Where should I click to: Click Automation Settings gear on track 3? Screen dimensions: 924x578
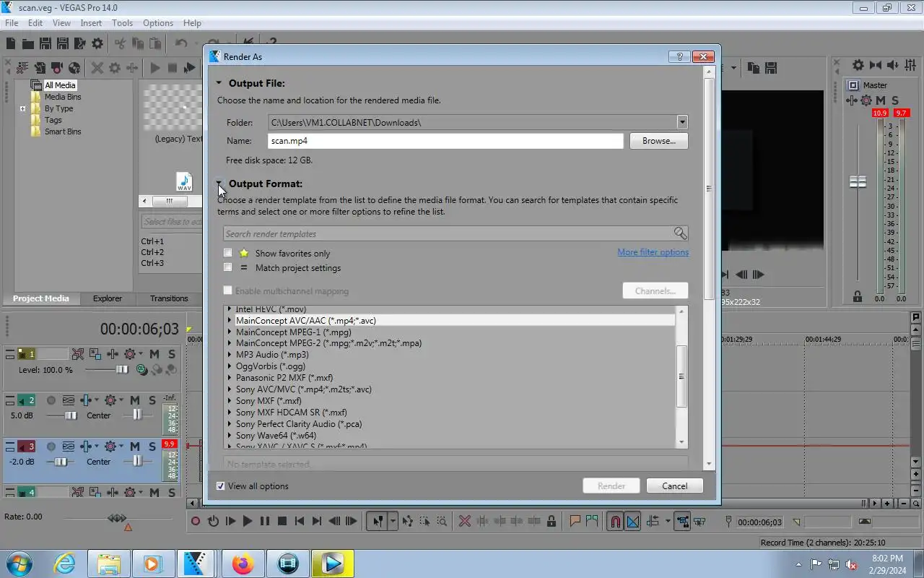tap(112, 447)
